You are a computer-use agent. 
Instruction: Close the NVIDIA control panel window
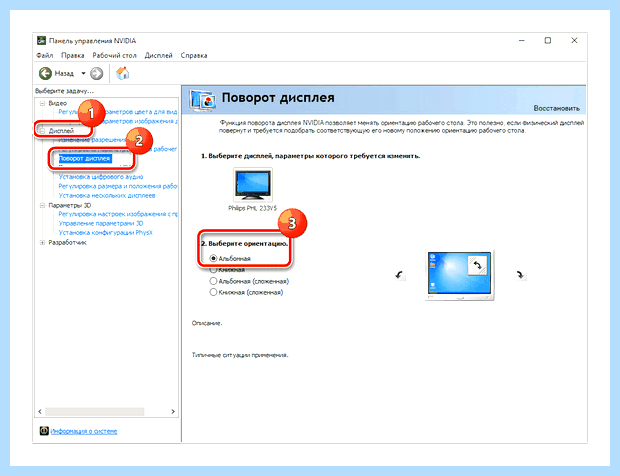click(574, 40)
